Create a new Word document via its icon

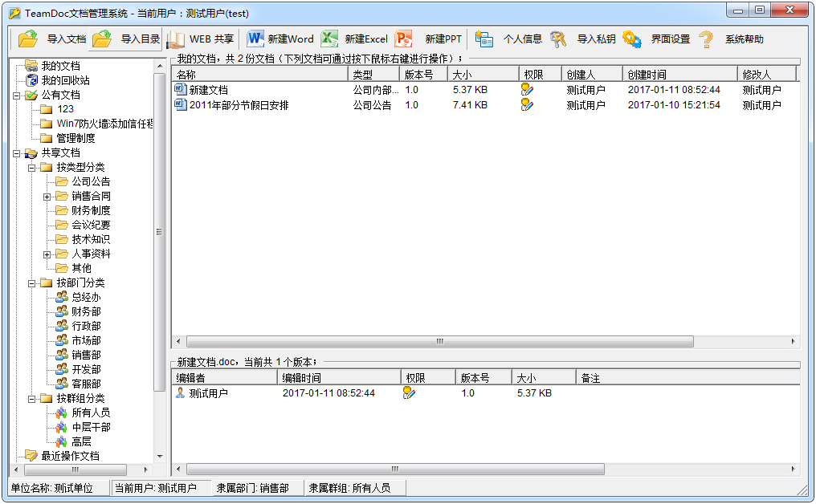point(255,39)
